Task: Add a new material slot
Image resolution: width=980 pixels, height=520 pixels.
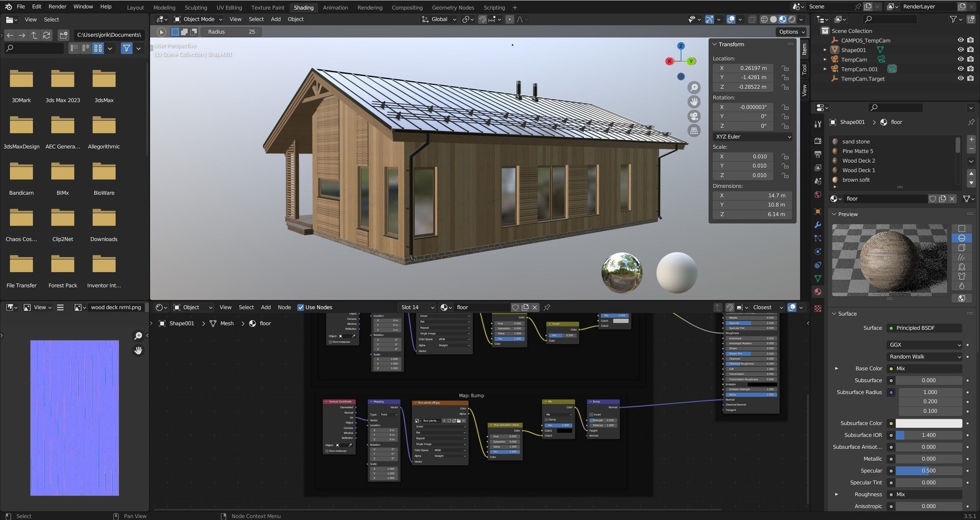Action: click(971, 139)
